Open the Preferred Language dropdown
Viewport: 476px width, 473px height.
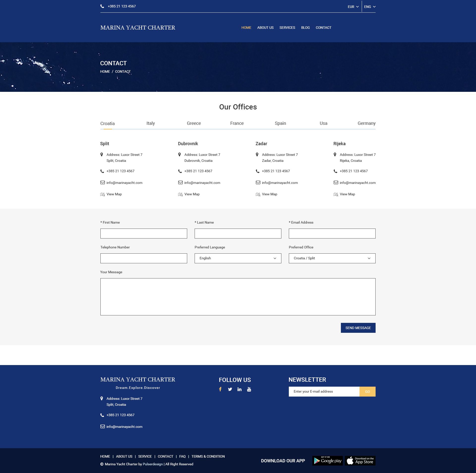pos(238,258)
